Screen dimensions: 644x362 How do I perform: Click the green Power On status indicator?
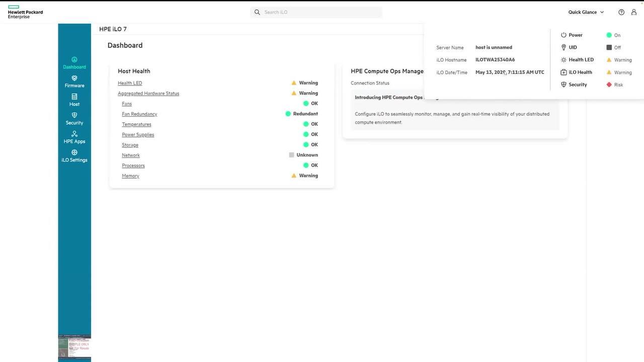point(609,35)
